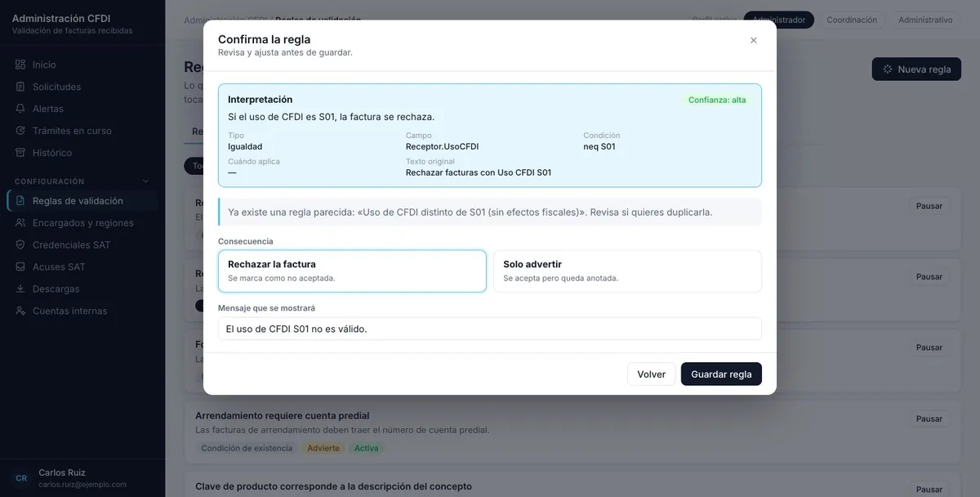This screenshot has width=980, height=497.
Task: Click the Advierte tag
Action: 324,448
